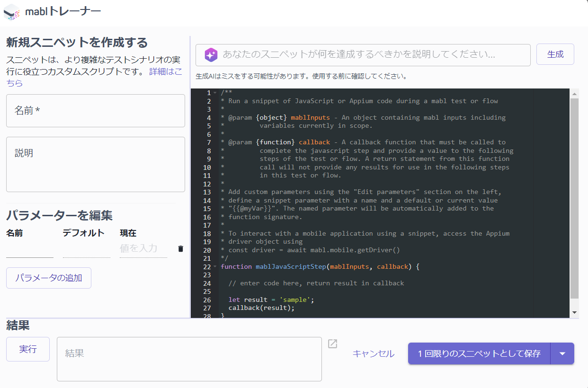Focus the AI snippet description prompt field
This screenshot has width=588, height=388.
pyautogui.click(x=363, y=55)
